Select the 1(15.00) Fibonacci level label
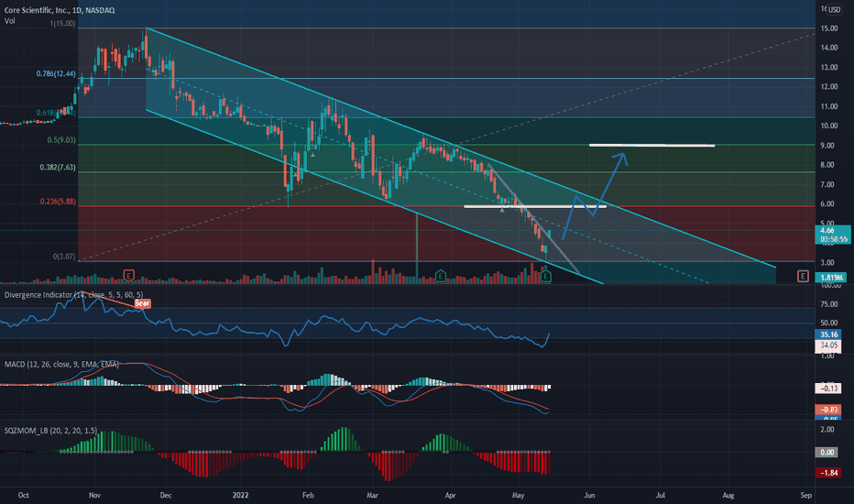 62,24
